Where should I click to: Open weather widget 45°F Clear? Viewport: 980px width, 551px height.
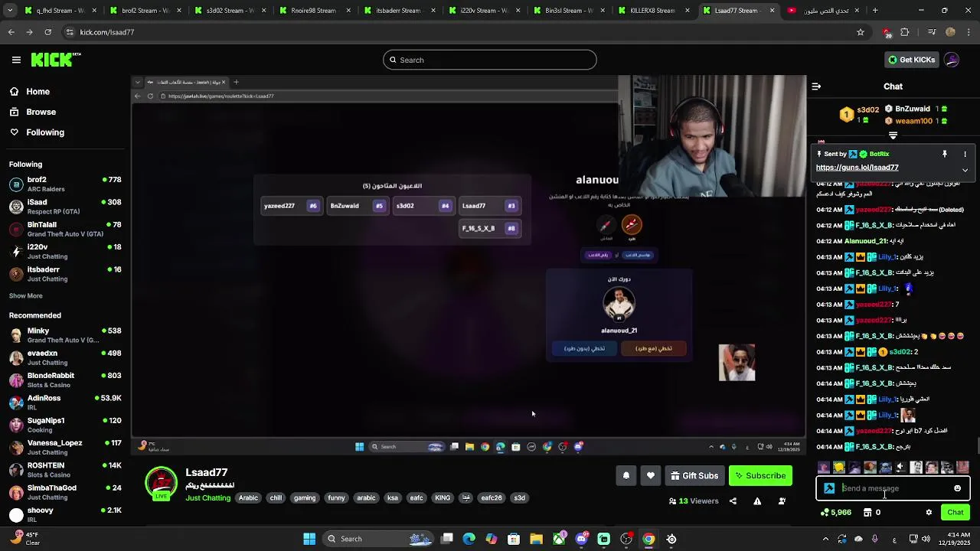click(24, 539)
